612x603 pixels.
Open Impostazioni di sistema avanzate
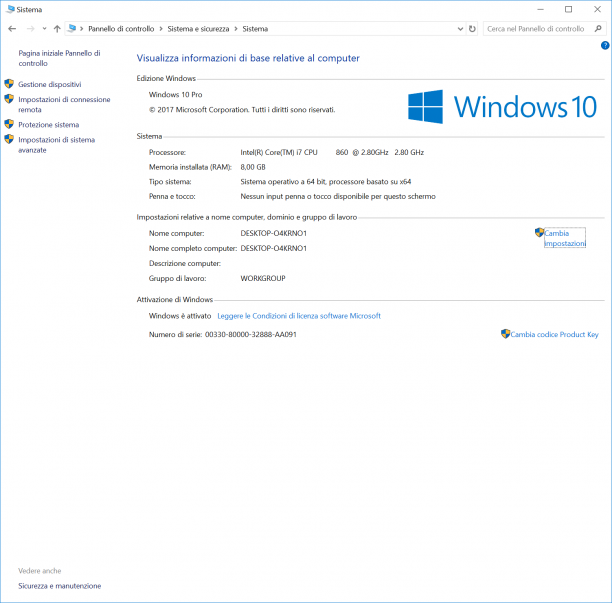(57, 145)
